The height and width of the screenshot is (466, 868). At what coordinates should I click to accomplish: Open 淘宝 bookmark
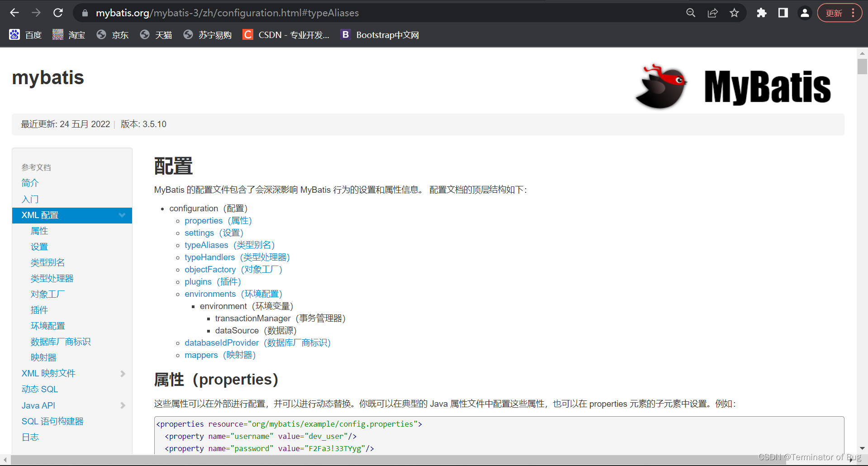point(69,35)
